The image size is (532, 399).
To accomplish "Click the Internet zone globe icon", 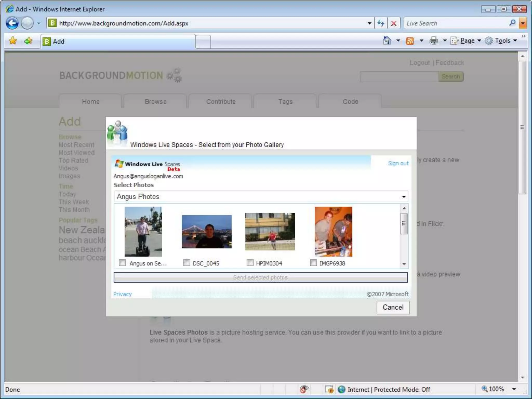I will [341, 389].
